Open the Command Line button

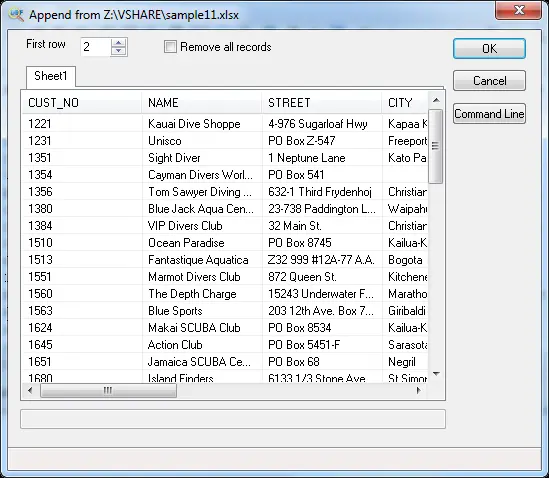pos(489,114)
